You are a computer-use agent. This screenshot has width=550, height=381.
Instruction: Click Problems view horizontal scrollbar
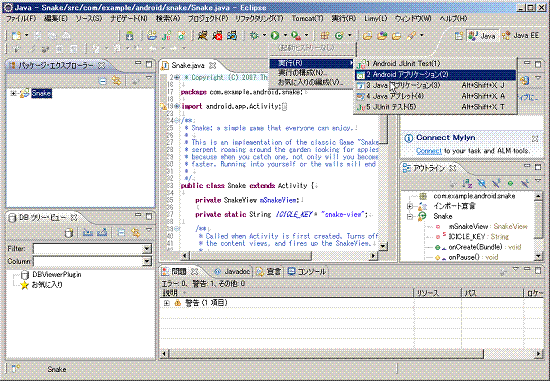(352, 354)
